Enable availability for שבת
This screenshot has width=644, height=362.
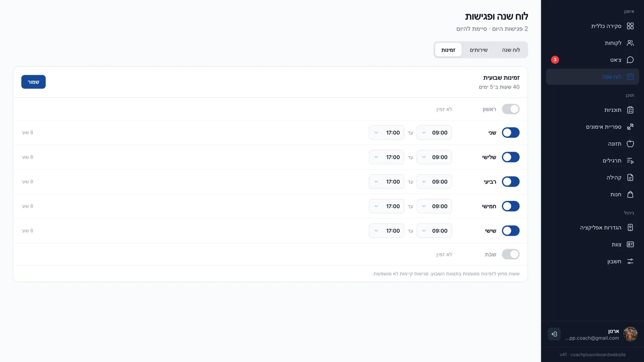pyautogui.click(x=511, y=255)
